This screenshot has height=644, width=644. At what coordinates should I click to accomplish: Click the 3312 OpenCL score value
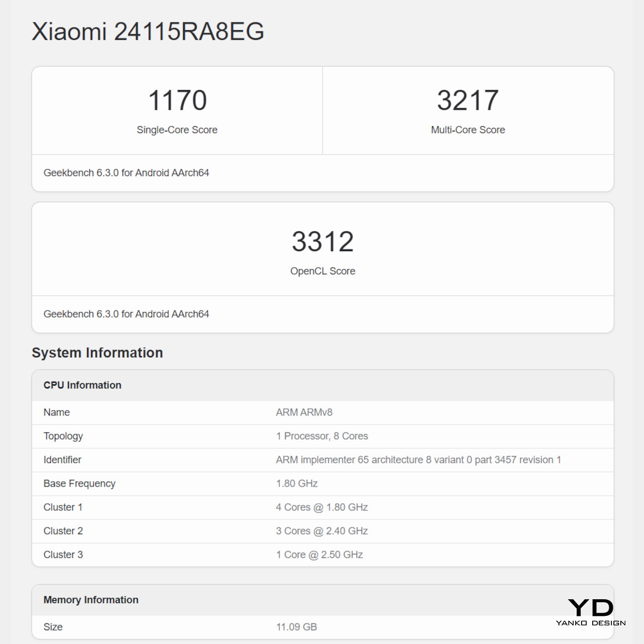323,242
